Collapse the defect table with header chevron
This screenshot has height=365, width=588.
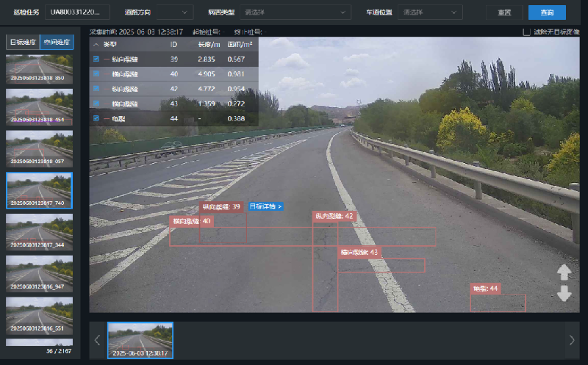click(x=96, y=45)
